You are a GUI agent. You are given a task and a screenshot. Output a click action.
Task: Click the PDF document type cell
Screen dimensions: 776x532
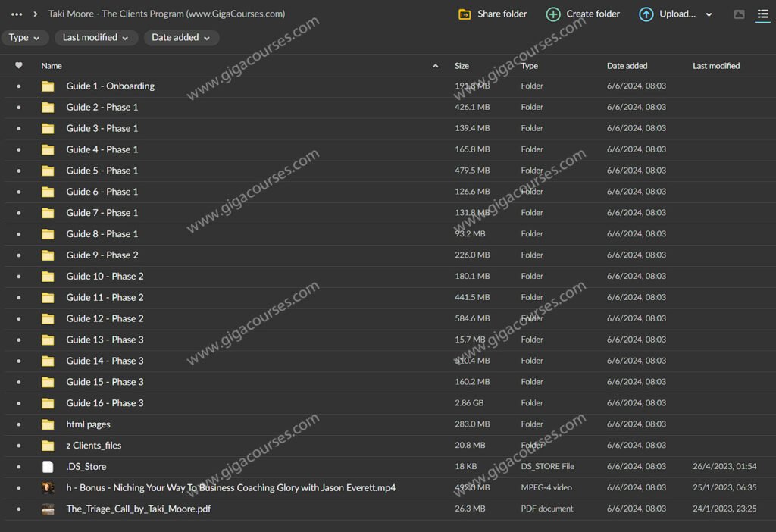(547, 509)
